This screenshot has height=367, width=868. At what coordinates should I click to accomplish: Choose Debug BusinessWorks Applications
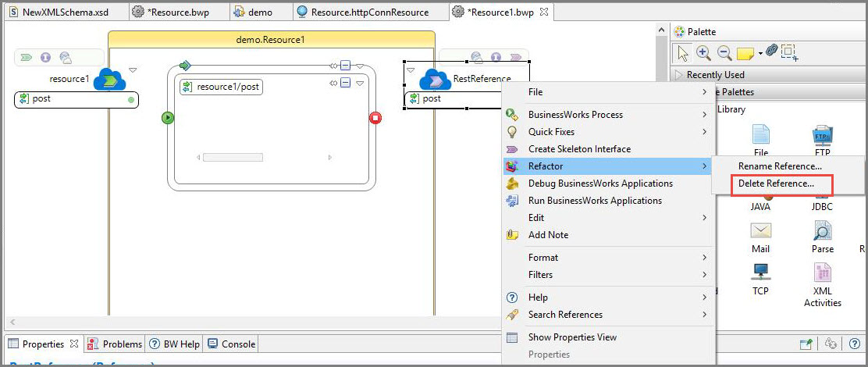pos(608,183)
